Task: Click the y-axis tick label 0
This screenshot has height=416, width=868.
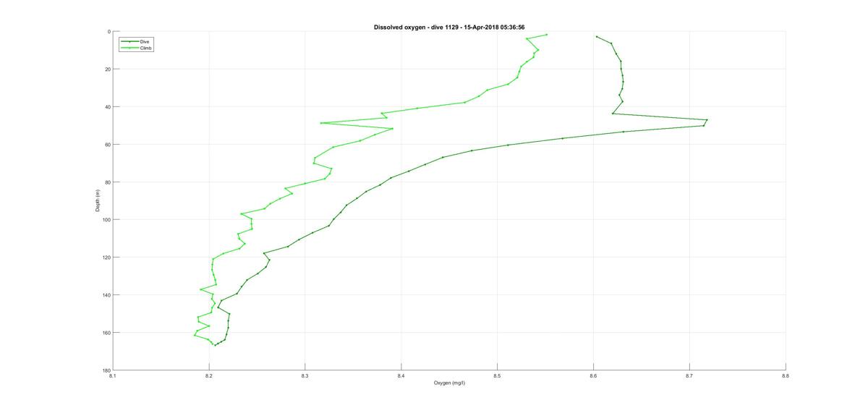Action: (x=109, y=32)
